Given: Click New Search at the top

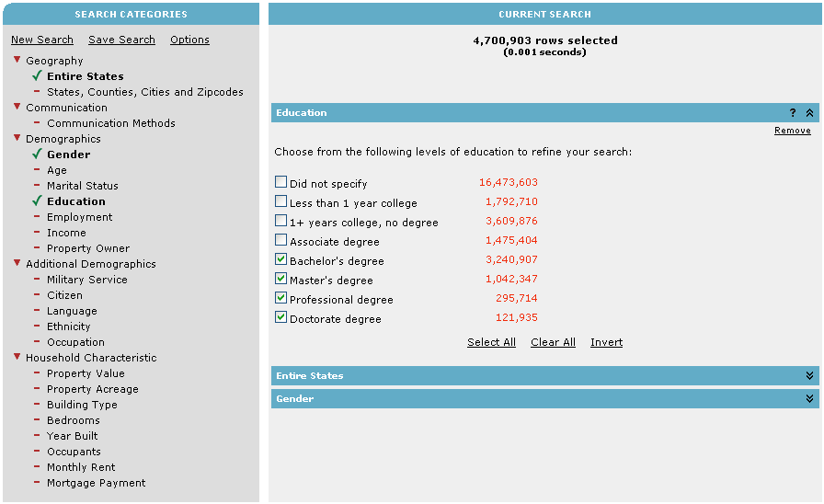Looking at the screenshot, I should [41, 40].
